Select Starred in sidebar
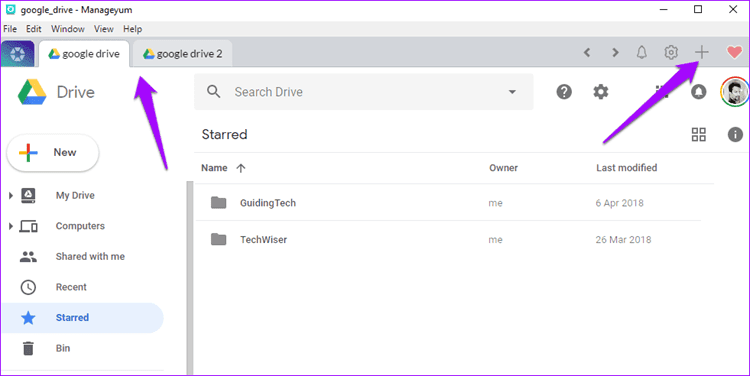This screenshot has height=376, width=750. click(x=82, y=318)
